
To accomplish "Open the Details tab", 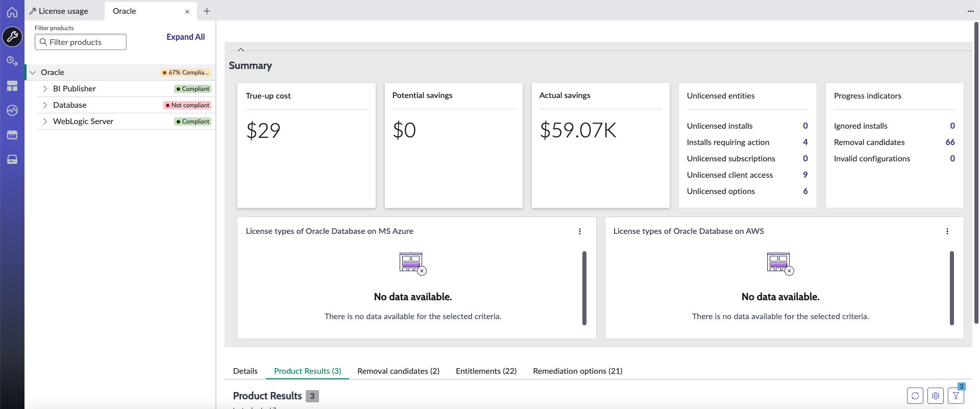I will coord(246,371).
